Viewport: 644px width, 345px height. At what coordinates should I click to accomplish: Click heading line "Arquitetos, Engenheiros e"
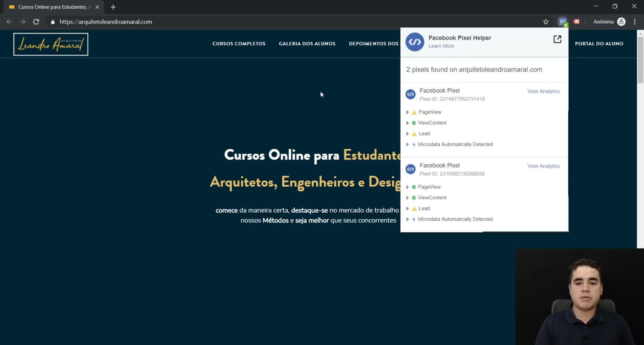click(x=287, y=182)
